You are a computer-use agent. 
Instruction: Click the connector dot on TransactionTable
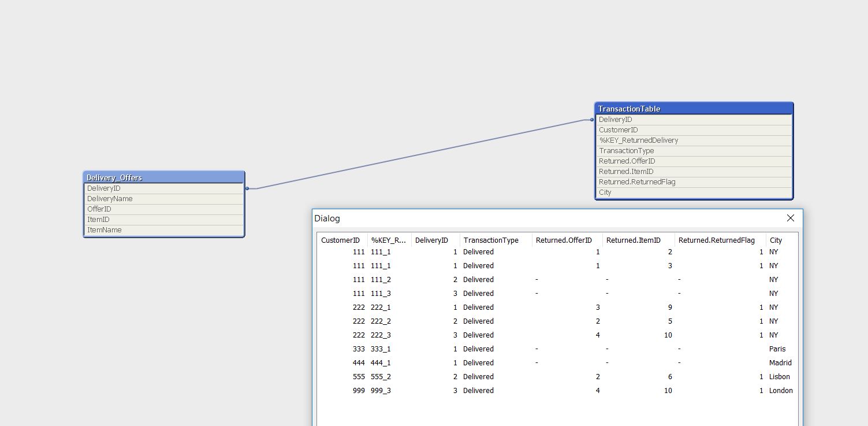[x=593, y=120]
